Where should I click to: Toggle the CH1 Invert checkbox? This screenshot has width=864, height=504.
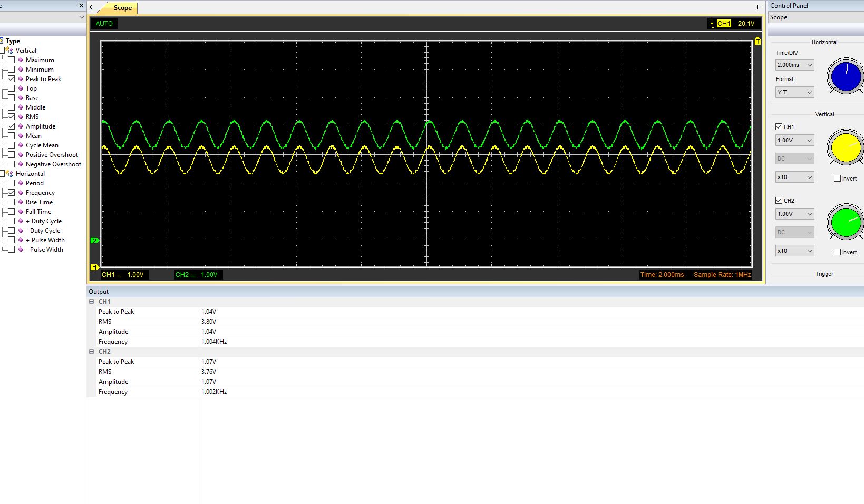click(x=837, y=179)
